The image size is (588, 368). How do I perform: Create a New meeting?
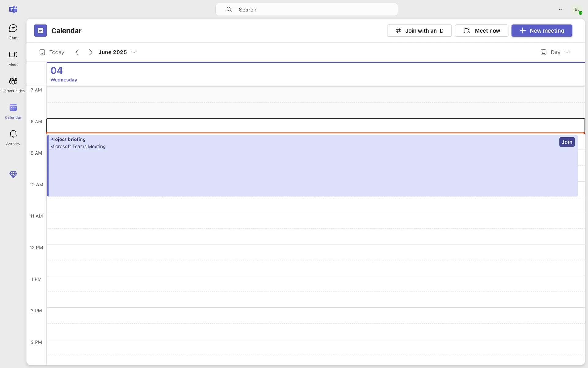click(x=541, y=31)
